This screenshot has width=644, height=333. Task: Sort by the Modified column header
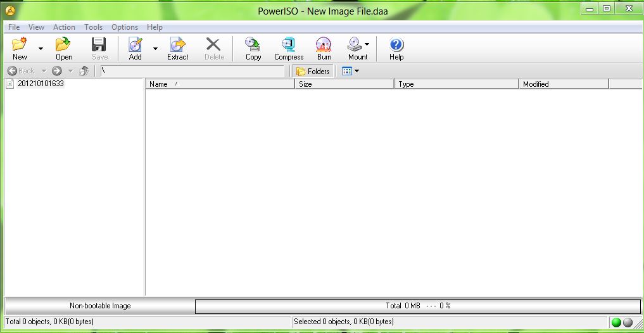point(564,84)
